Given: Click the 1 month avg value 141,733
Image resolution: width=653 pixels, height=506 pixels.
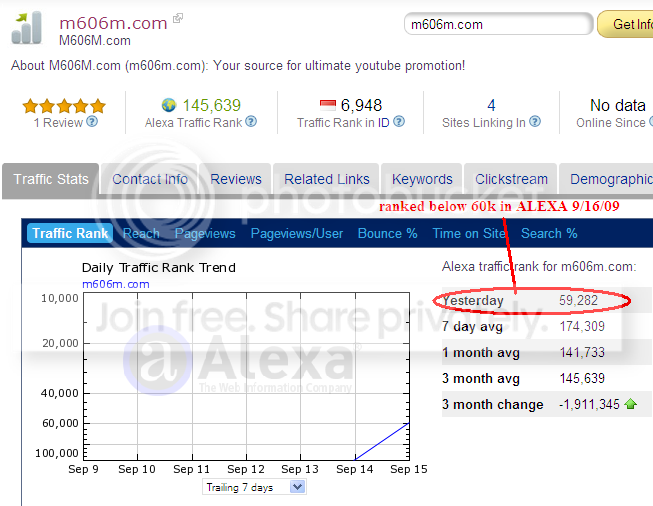Looking at the screenshot, I should pyautogui.click(x=582, y=352).
